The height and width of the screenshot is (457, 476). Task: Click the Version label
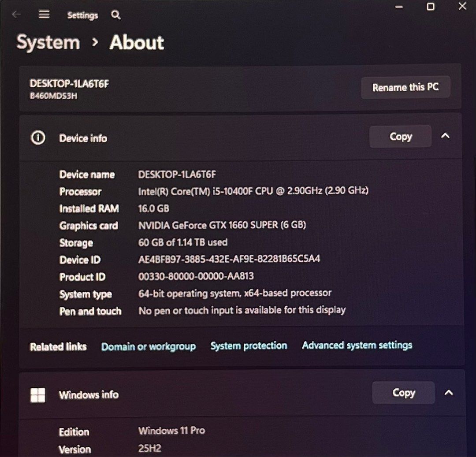point(75,449)
